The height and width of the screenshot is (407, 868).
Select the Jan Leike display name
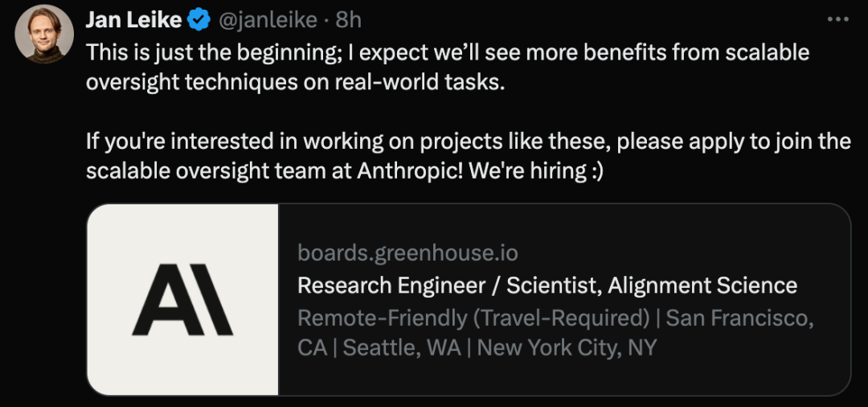click(133, 20)
